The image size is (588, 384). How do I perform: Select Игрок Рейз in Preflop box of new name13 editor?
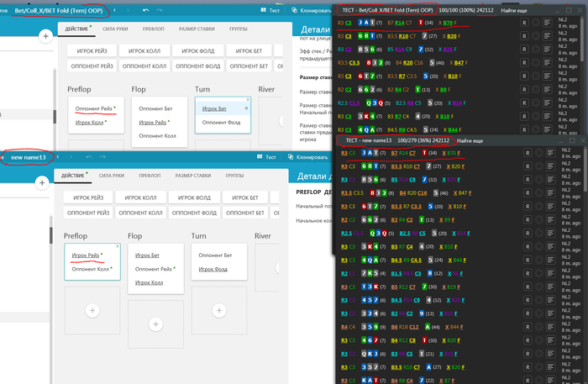point(86,255)
